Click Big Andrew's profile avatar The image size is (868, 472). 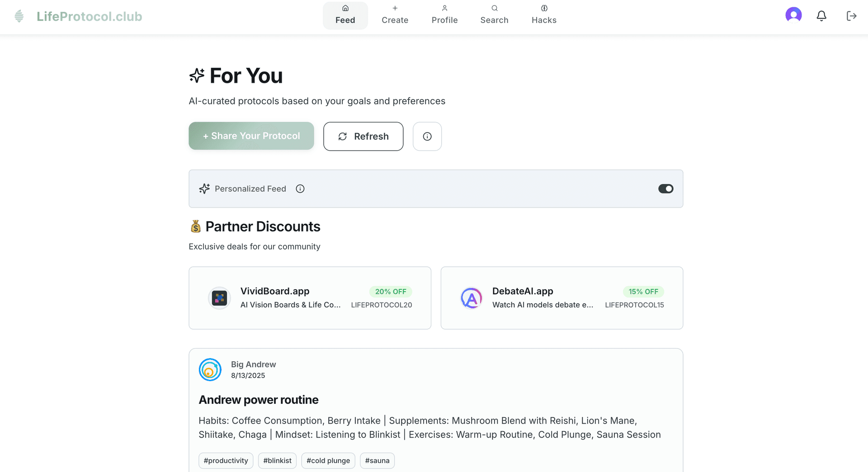coord(210,370)
